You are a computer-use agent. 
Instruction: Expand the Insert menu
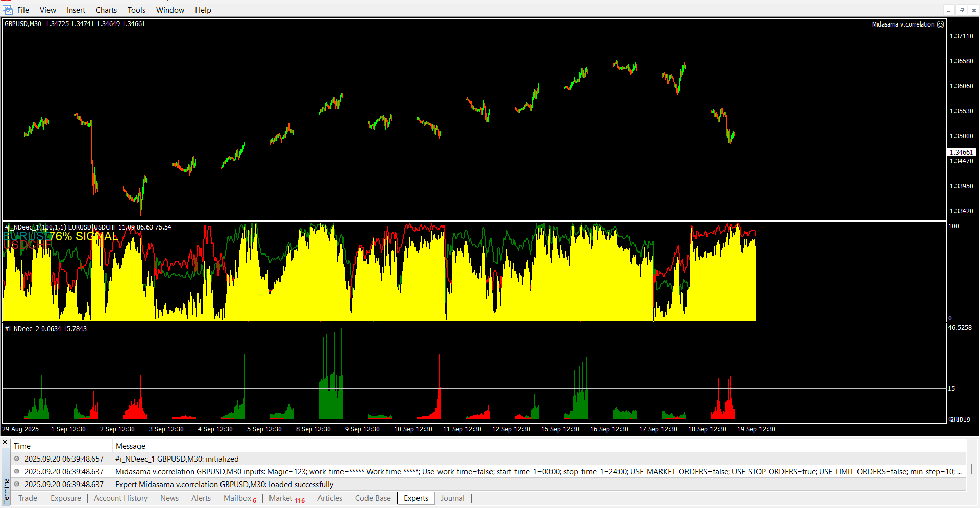tap(76, 10)
